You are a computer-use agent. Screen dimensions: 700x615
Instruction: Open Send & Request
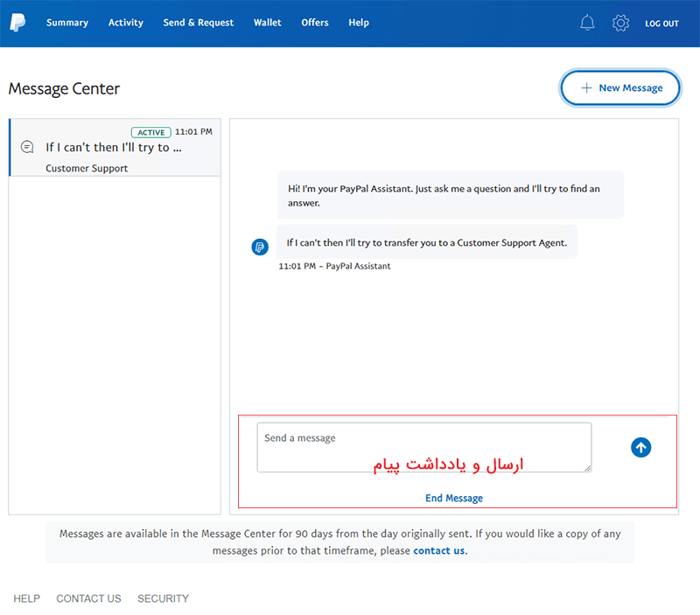click(x=199, y=23)
